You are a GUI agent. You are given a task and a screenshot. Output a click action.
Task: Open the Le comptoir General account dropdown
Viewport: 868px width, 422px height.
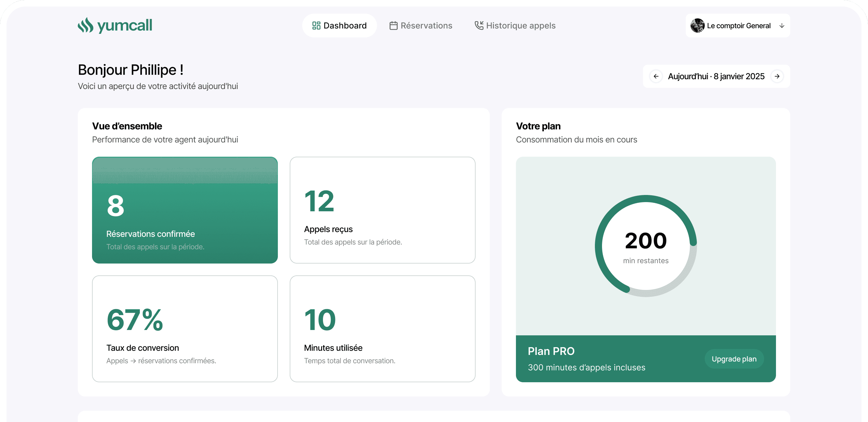click(738, 26)
